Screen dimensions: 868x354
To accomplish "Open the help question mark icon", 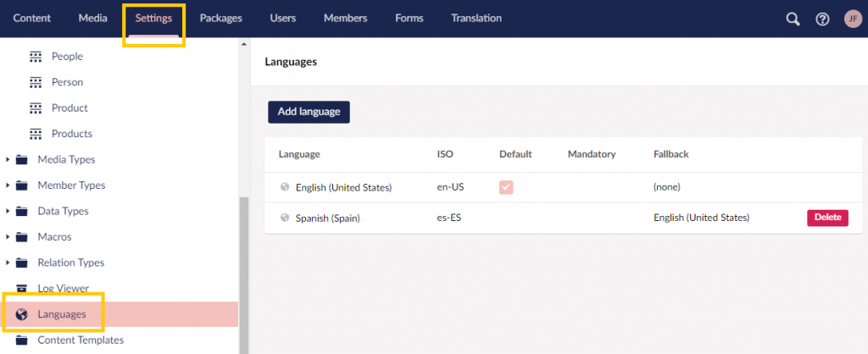I will (x=822, y=19).
